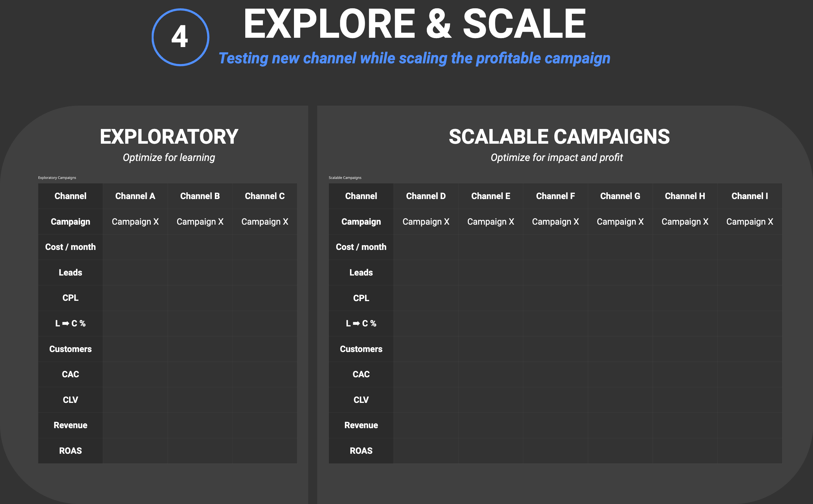Select "Revenue" row label in Exploratory table
This screenshot has width=813, height=504.
coord(70,425)
